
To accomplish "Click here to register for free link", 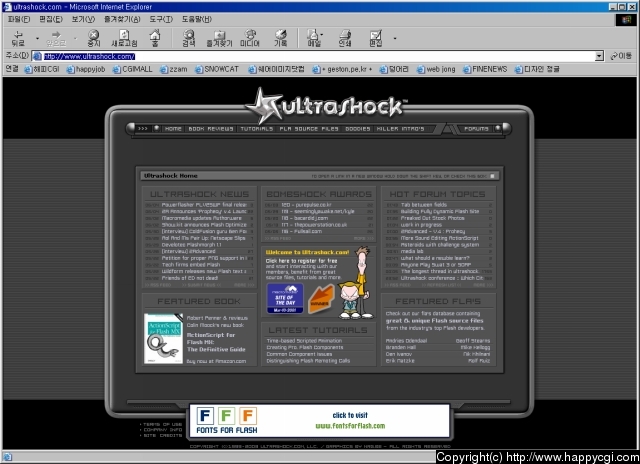I will pyautogui.click(x=301, y=261).
